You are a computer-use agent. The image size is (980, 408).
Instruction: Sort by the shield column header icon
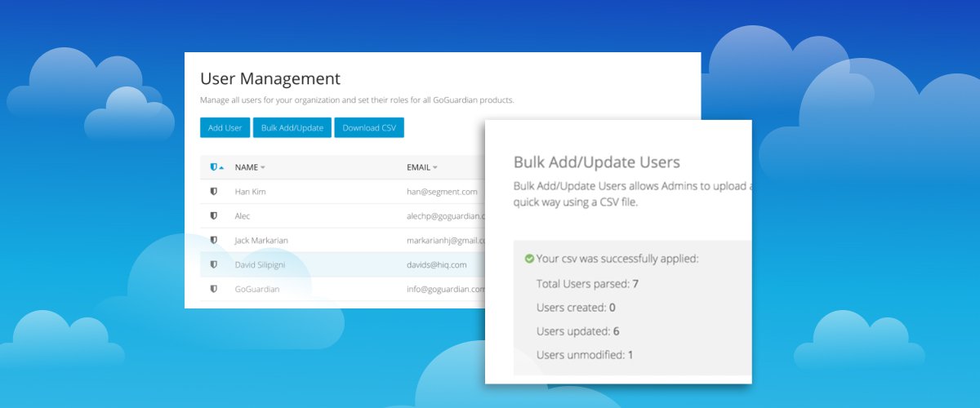point(216,167)
